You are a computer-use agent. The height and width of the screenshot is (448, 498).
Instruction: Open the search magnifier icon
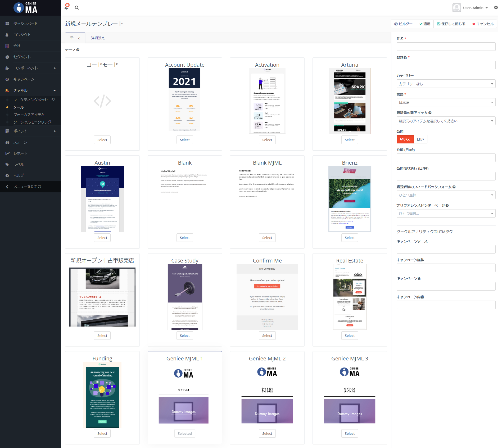click(77, 8)
